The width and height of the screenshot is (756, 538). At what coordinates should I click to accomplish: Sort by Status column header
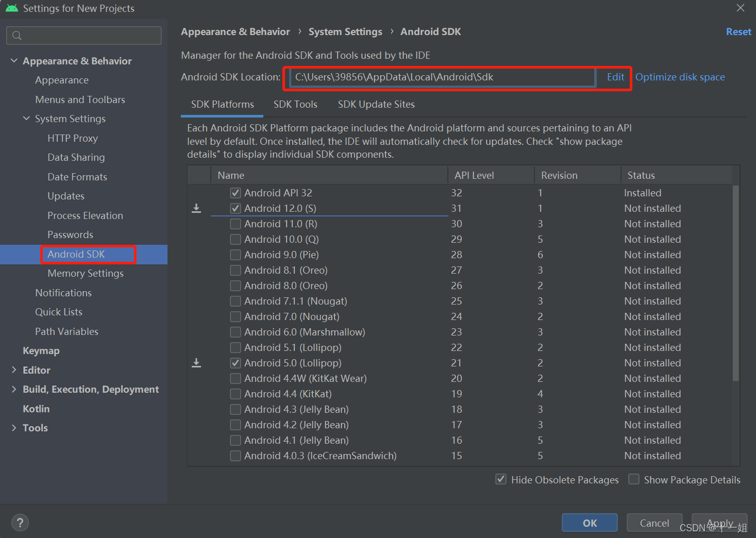click(x=676, y=175)
